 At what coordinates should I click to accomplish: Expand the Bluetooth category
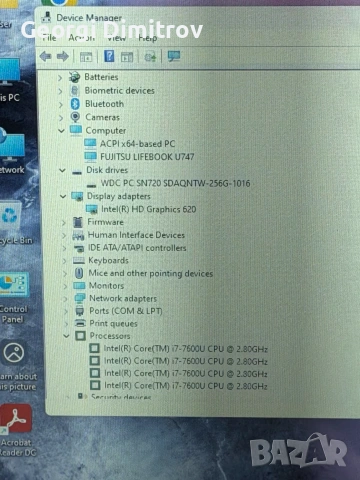coord(61,104)
